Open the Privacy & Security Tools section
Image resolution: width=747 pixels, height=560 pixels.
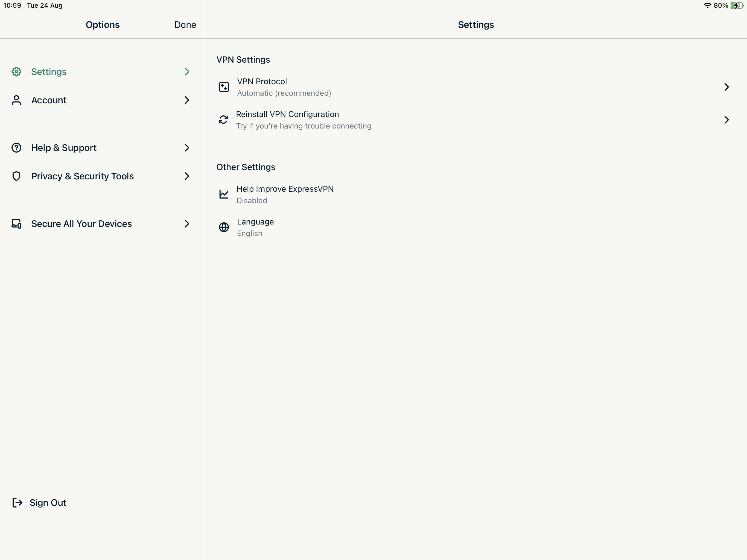(83, 176)
